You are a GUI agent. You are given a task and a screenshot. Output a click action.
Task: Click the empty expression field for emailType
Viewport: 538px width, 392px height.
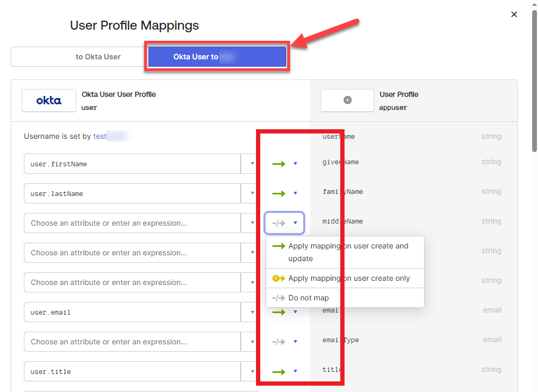pos(132,342)
